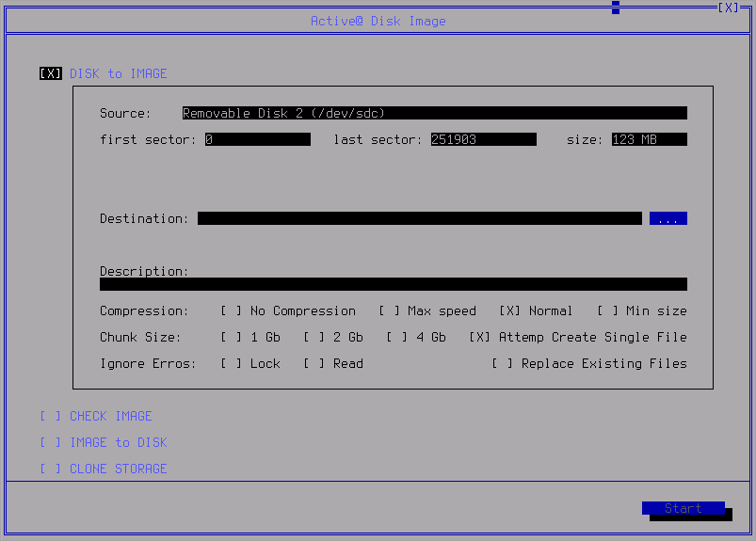This screenshot has height=541, width=756.
Task: Select CLONE STORAGE mode
Action: pyautogui.click(x=51, y=469)
